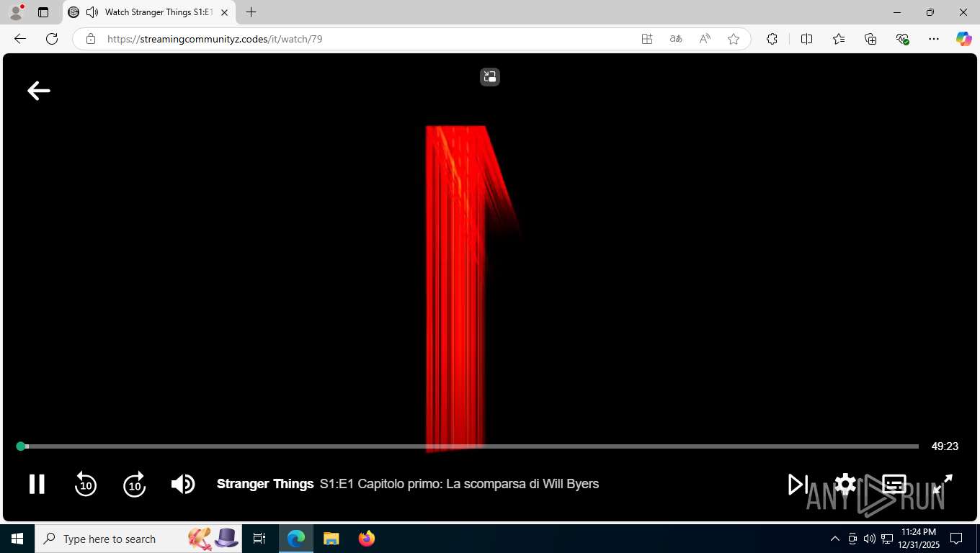The height and width of the screenshot is (553, 980).
Task: Select the Watch Stranger Things tab
Action: pyautogui.click(x=149, y=12)
